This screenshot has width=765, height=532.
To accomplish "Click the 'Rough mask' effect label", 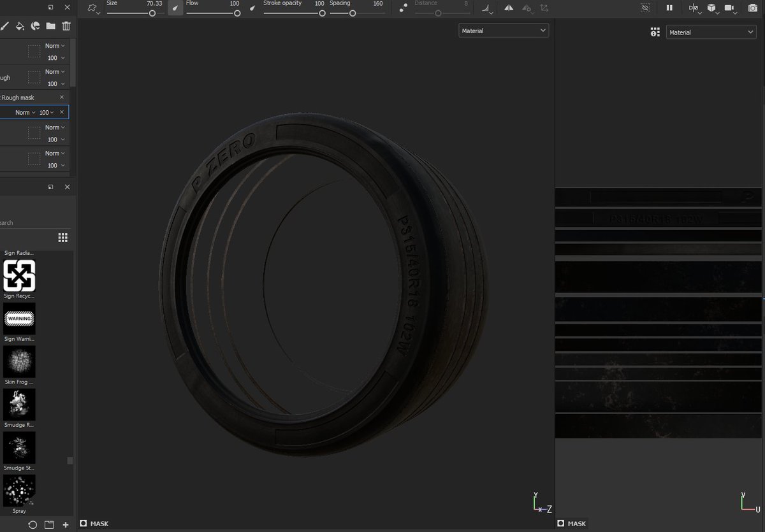I will click(x=18, y=97).
